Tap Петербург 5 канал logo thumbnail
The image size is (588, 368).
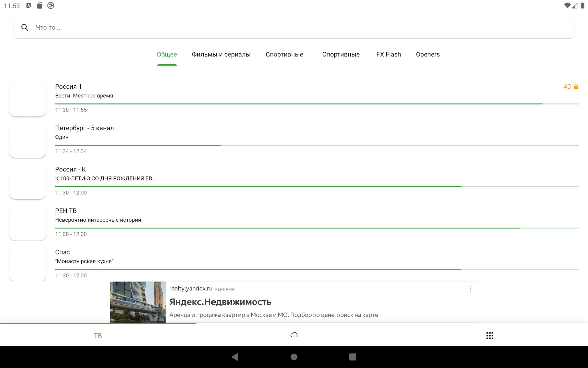click(28, 140)
